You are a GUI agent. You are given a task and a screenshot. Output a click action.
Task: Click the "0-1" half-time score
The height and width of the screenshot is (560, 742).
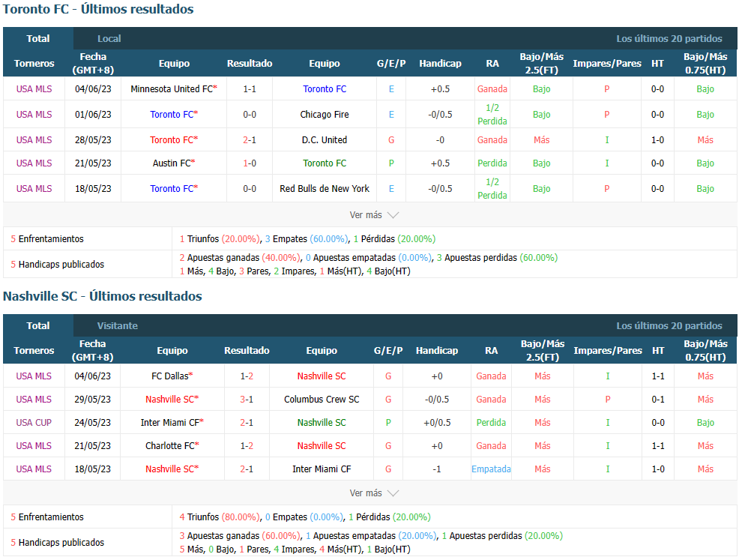pyautogui.click(x=658, y=400)
